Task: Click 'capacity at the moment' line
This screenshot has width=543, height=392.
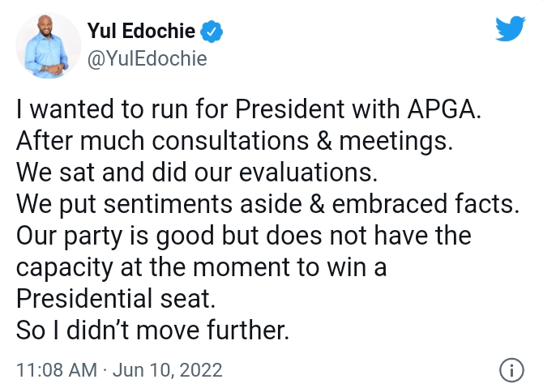Action: [x=201, y=267]
